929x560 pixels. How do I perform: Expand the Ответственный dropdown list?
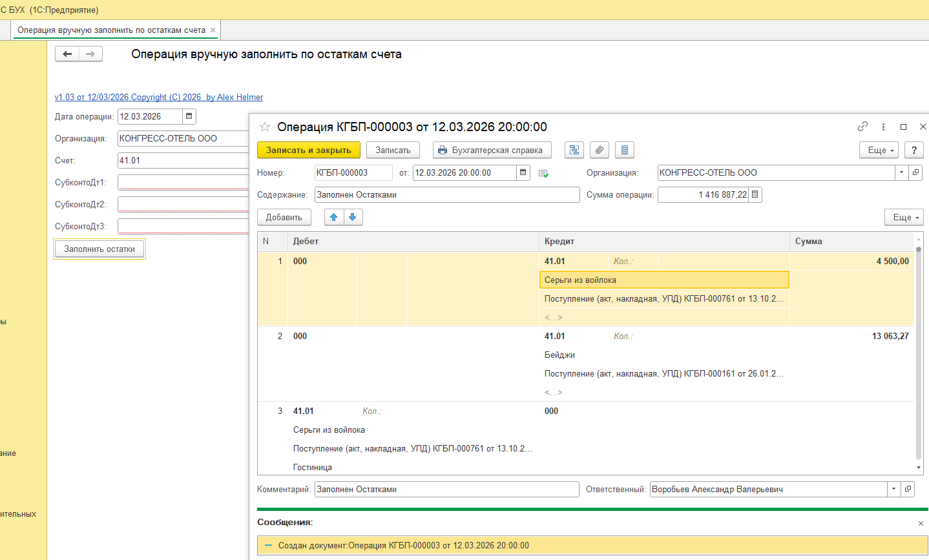tap(893, 489)
